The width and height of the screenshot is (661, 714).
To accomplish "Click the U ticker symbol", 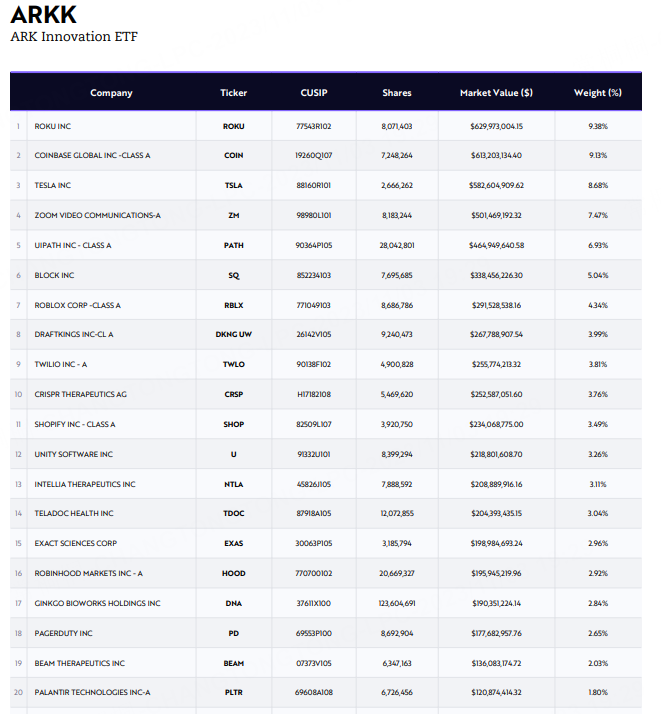I will 234,454.
